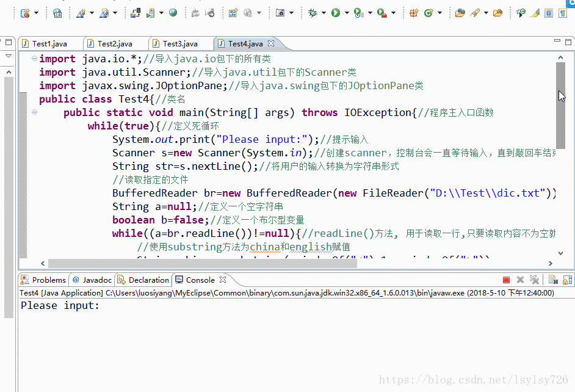Select the Test4.java editor tab
The width and height of the screenshot is (575, 392).
coord(245,43)
